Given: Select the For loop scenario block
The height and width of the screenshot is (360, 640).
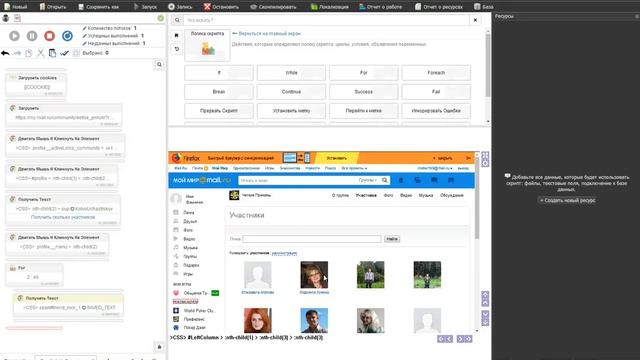Looking at the screenshot, I should (x=34, y=275).
